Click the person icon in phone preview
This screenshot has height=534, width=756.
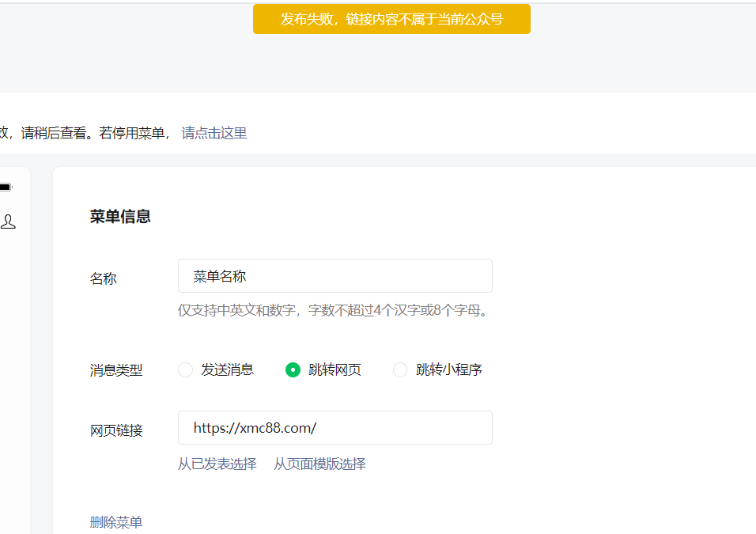[8, 222]
